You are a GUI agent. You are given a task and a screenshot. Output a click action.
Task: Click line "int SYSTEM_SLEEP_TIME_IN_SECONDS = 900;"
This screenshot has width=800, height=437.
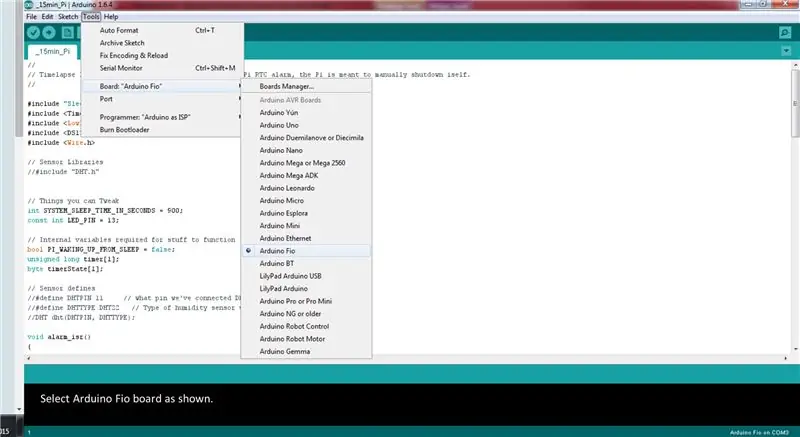point(105,211)
